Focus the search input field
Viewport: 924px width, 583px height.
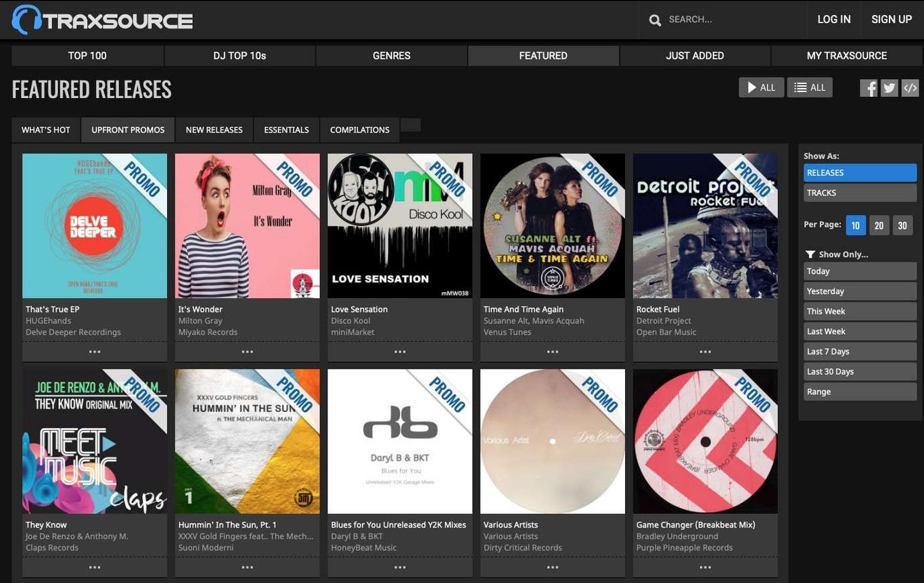[x=734, y=20]
